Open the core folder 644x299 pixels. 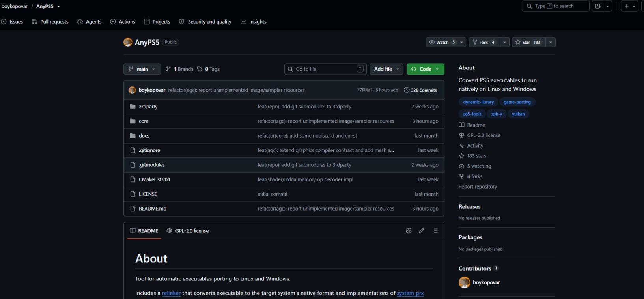(144, 121)
